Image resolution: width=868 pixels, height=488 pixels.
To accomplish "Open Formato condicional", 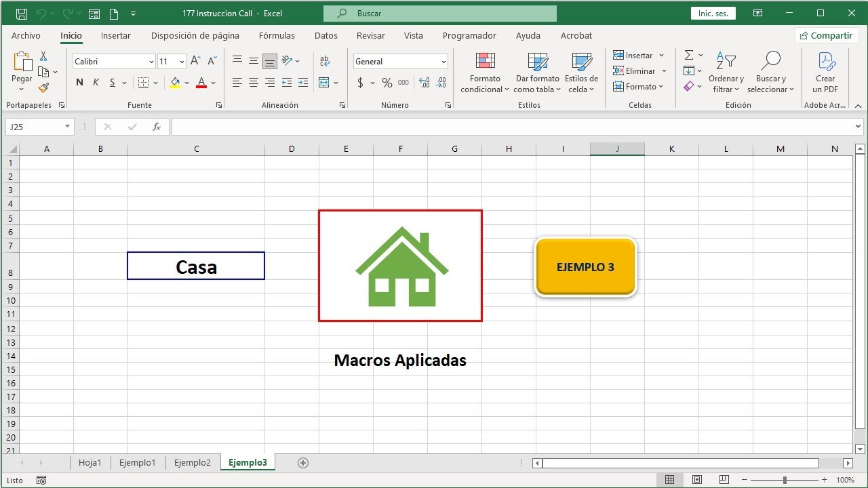I will [485, 73].
